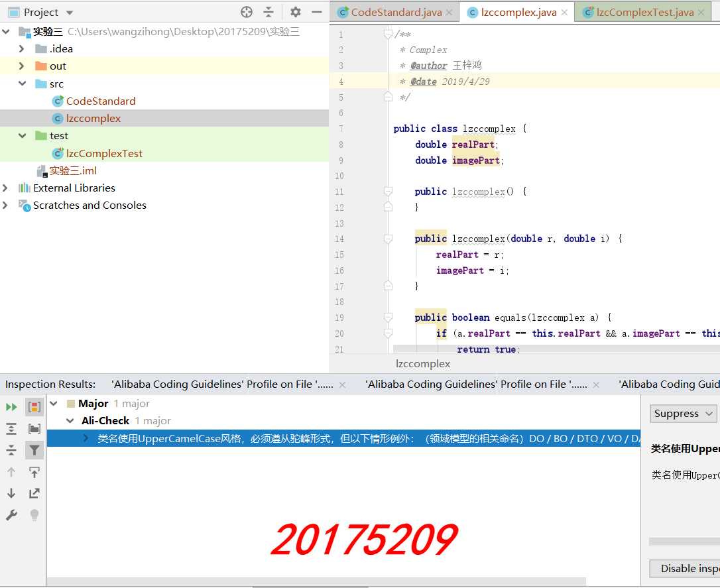The width and height of the screenshot is (720, 588).
Task: Toggle group by severity icon
Action: pos(34,407)
